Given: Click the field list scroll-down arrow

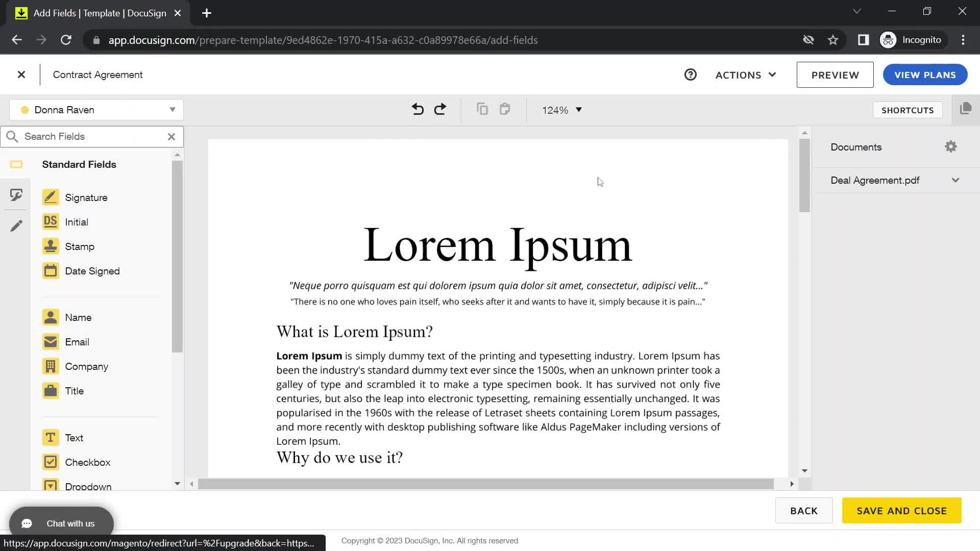Looking at the screenshot, I should pyautogui.click(x=177, y=484).
